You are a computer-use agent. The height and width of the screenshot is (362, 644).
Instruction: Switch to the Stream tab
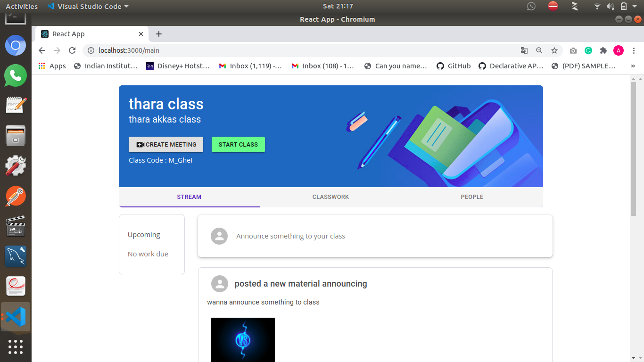point(189,197)
